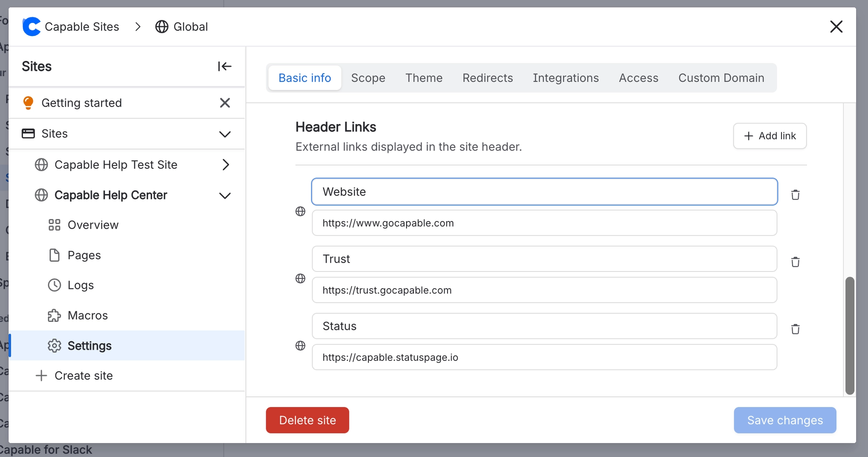Delete the Status header link

tap(796, 329)
